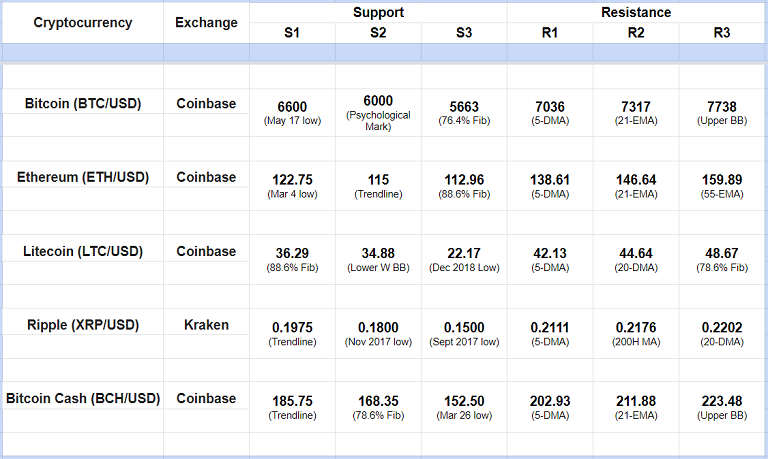Click the Kraken exchange cell

click(x=206, y=325)
